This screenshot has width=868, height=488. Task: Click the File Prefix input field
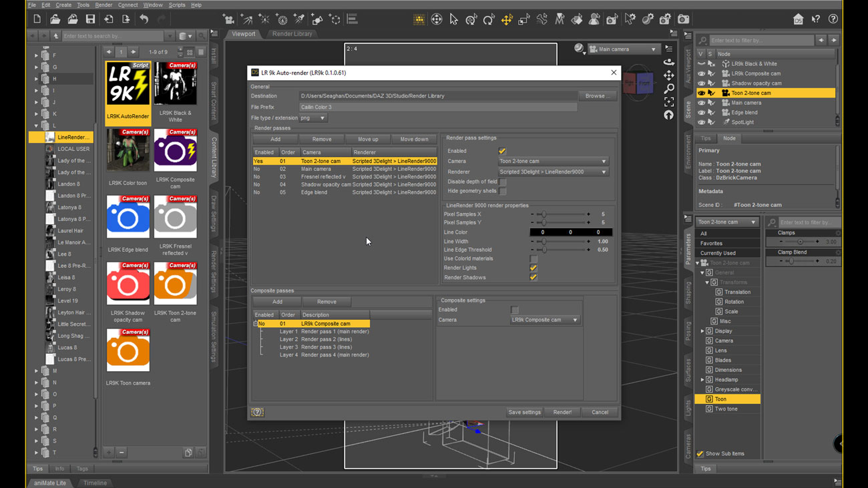pos(438,107)
